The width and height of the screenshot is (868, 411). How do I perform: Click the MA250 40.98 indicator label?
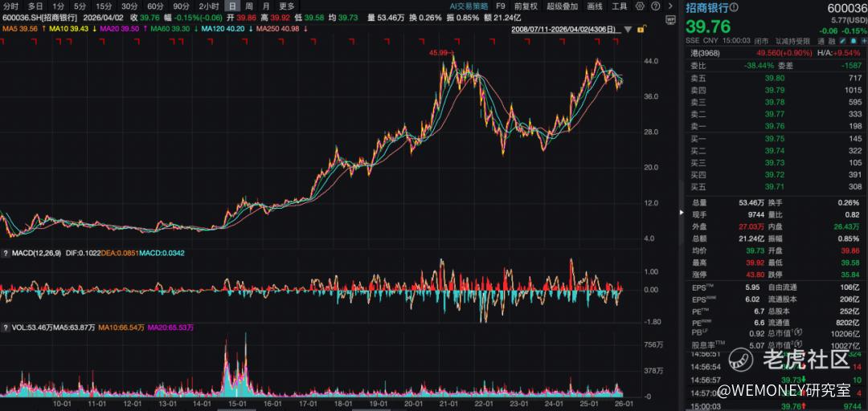[x=277, y=28]
